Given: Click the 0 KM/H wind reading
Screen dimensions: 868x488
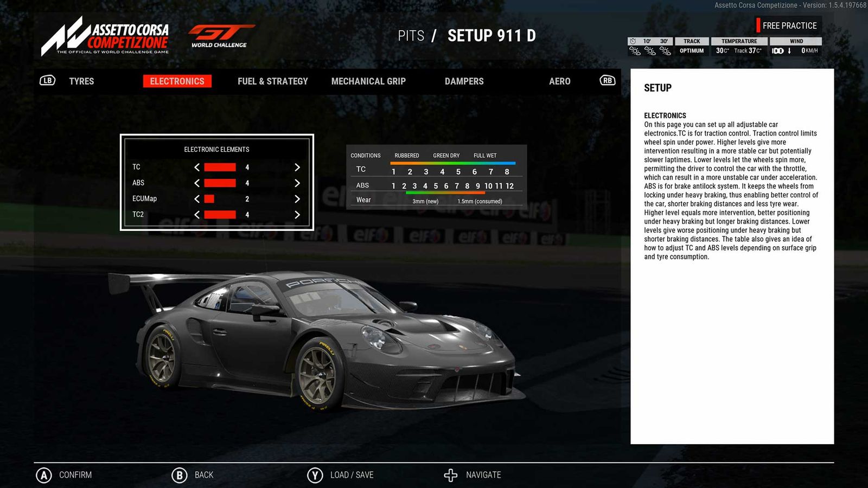Looking at the screenshot, I should coord(809,51).
